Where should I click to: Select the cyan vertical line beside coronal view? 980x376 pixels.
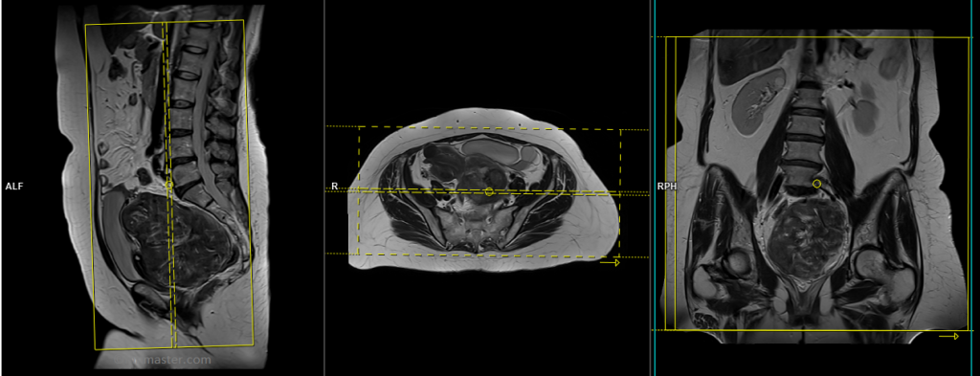tap(655, 188)
